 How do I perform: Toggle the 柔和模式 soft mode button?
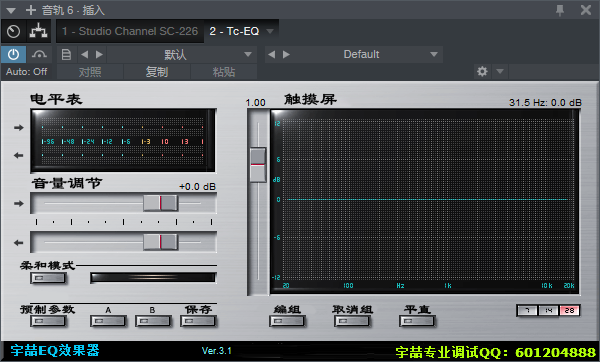[48, 278]
